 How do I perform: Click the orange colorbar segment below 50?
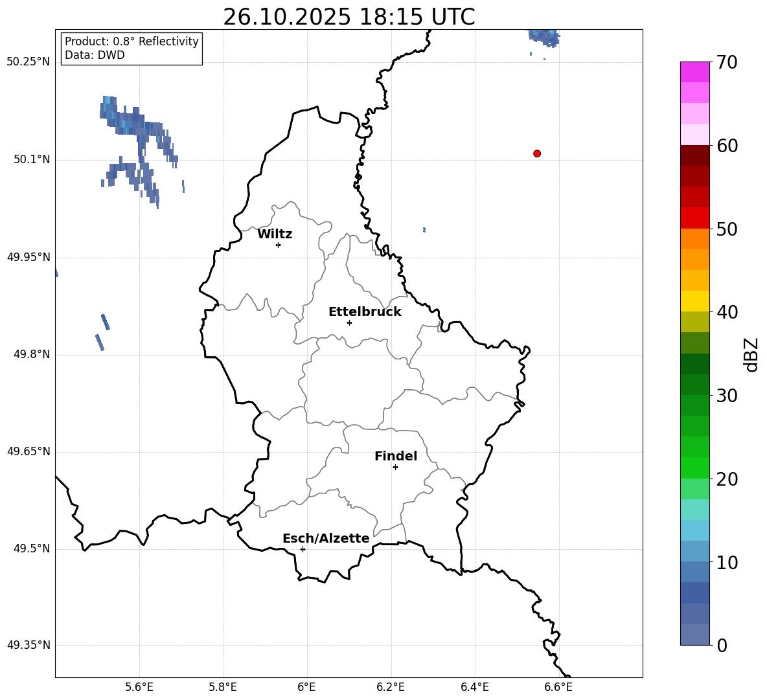click(695, 238)
